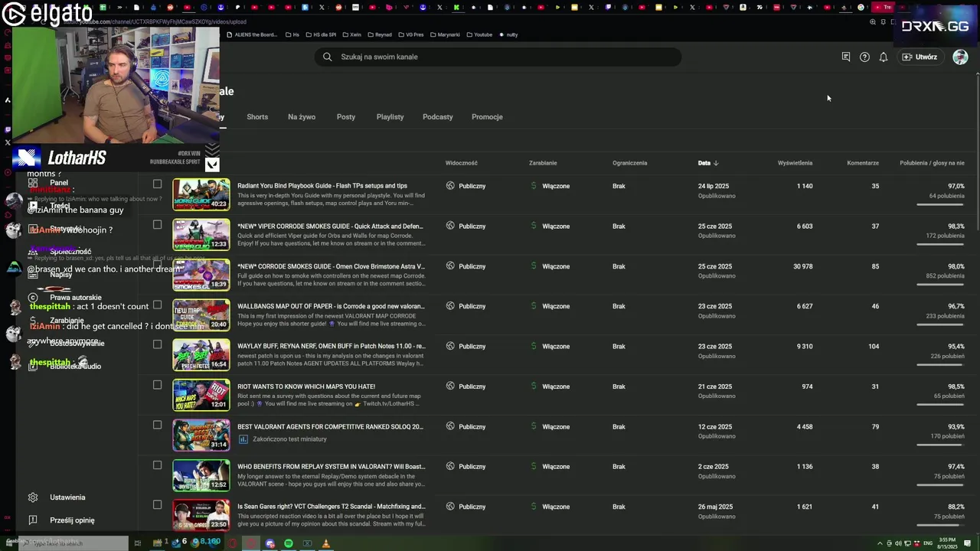Click view count 30 978 for Omen Clove guide
Image resolution: width=980 pixels, height=551 pixels.
click(x=803, y=266)
